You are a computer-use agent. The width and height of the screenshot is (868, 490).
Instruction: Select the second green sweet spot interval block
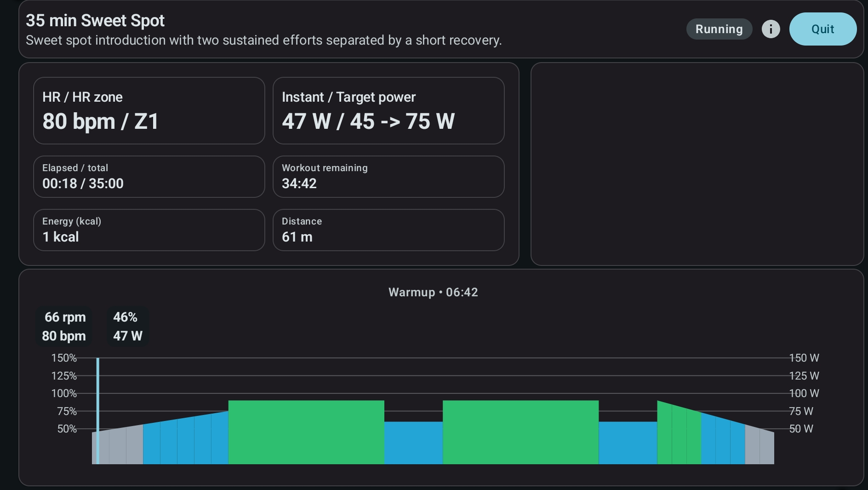[520, 432]
